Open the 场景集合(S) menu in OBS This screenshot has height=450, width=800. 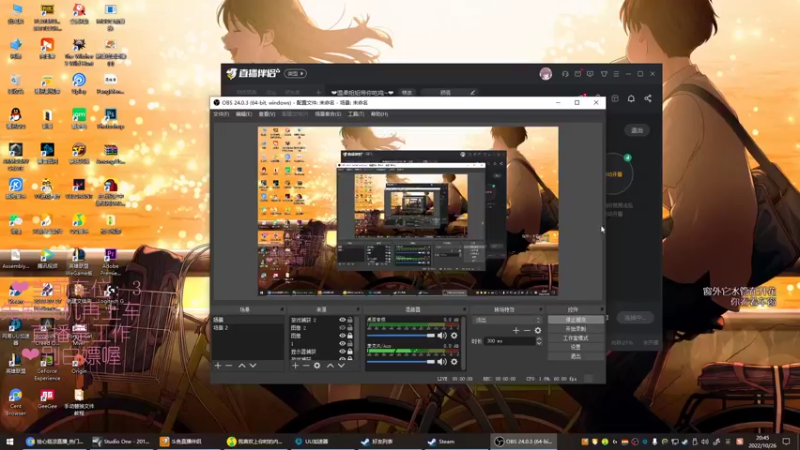coord(328,114)
